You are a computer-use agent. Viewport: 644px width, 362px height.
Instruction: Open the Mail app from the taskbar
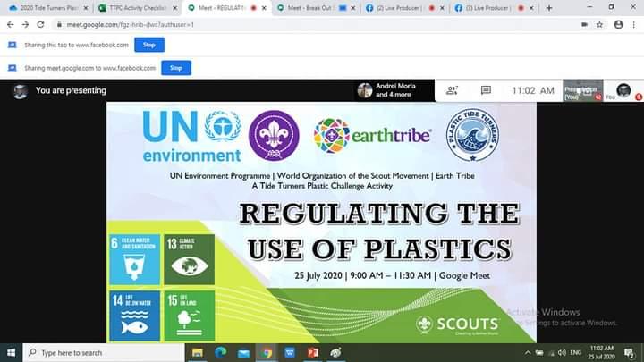[x=243, y=352]
